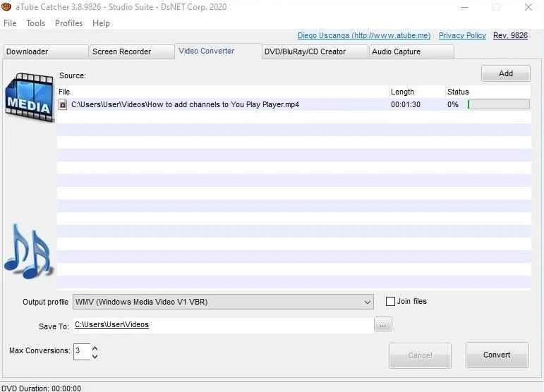The image size is (544, 392).
Task: Click the Max Conversions number field
Action: pyautogui.click(x=82, y=351)
